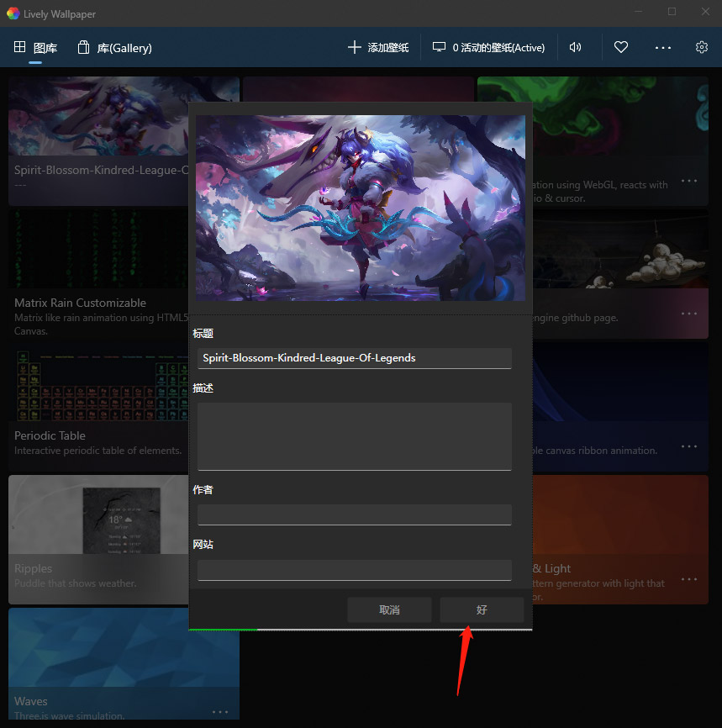722x728 pixels.
Task: Focus the 作者 author input field
Action: tap(354, 514)
